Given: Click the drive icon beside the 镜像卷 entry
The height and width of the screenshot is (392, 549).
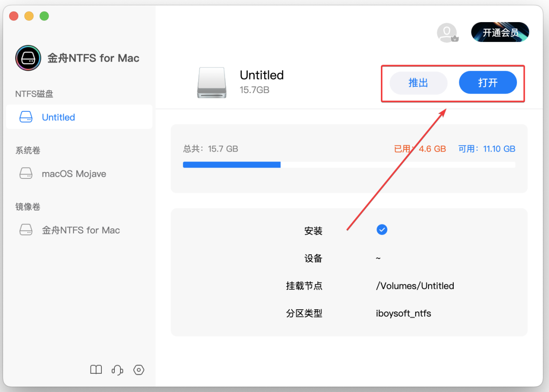Looking at the screenshot, I should [26, 230].
